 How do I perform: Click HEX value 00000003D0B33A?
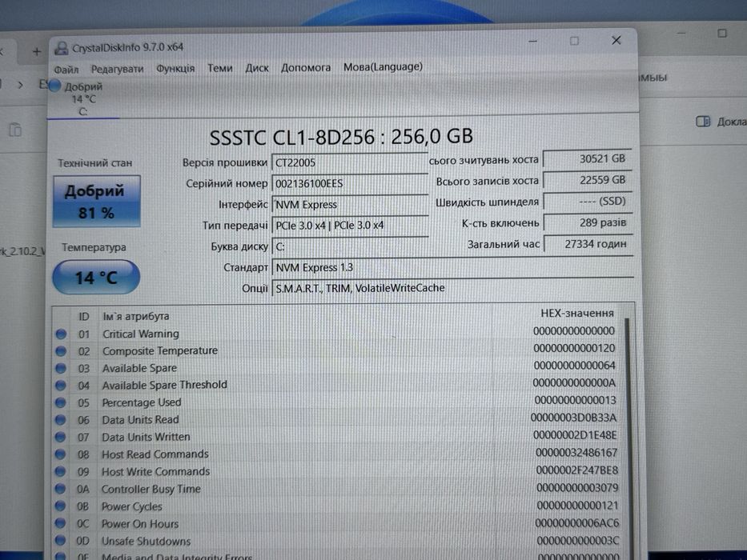(573, 418)
